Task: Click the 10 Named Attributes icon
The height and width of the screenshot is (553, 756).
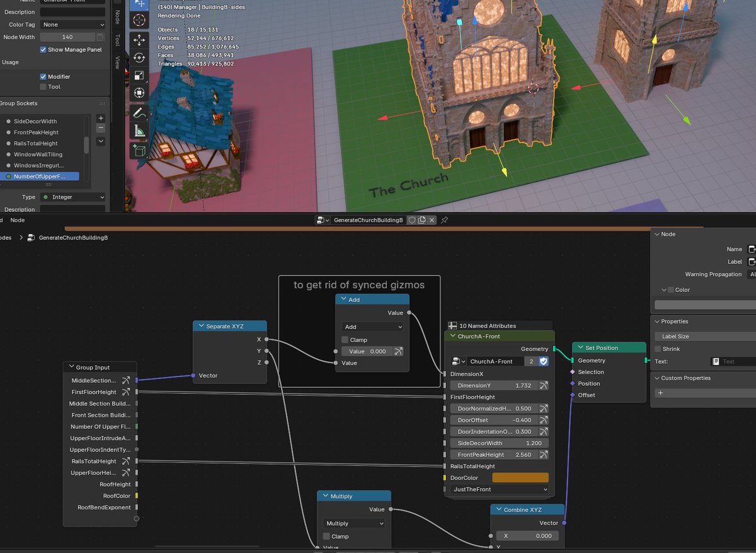Action: [x=452, y=326]
